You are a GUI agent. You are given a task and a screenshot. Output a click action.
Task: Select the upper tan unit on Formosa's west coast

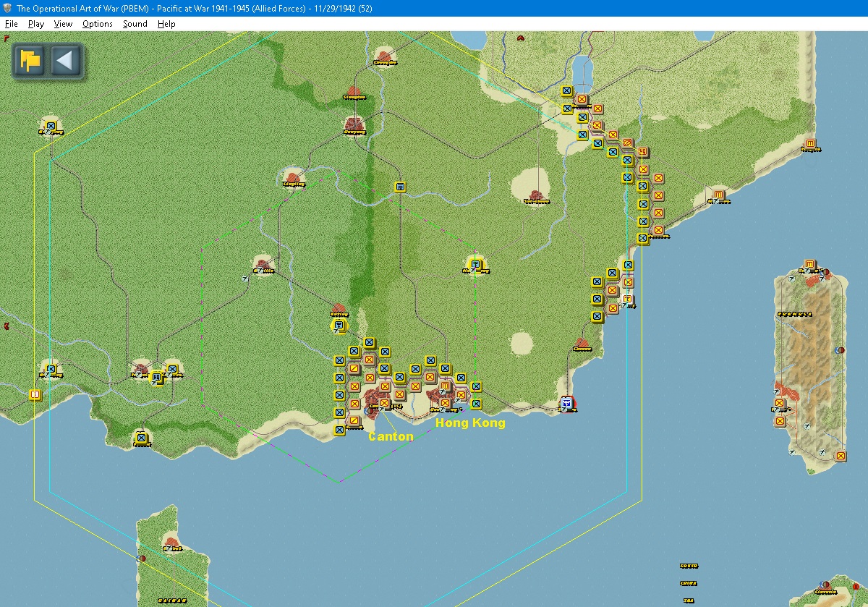click(x=779, y=403)
